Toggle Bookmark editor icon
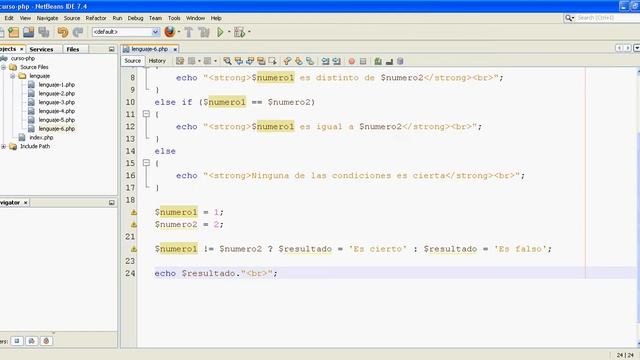 click(310, 61)
